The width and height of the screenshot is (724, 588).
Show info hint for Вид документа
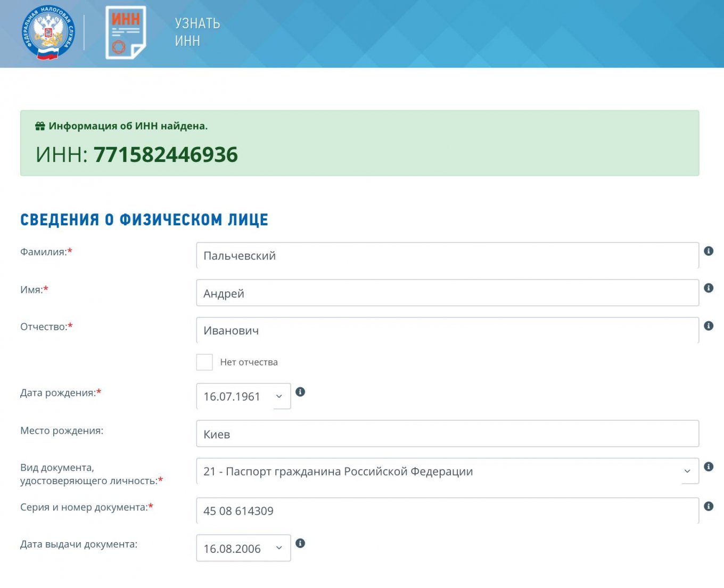pos(709,467)
